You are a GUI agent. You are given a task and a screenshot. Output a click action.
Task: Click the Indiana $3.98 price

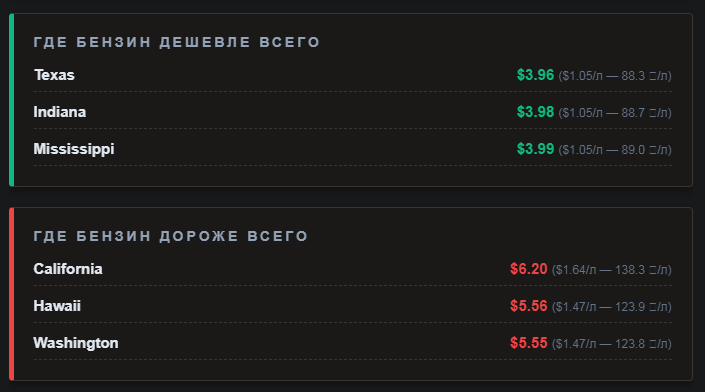click(535, 111)
